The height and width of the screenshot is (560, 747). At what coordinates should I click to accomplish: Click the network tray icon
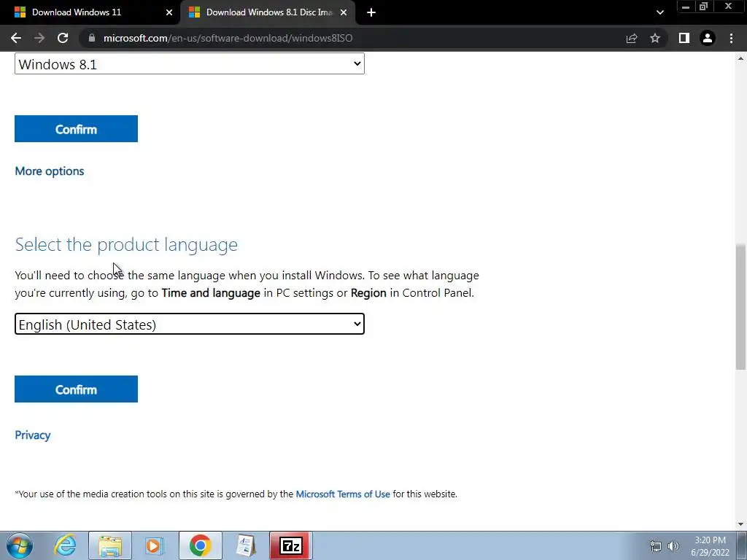[656, 546]
